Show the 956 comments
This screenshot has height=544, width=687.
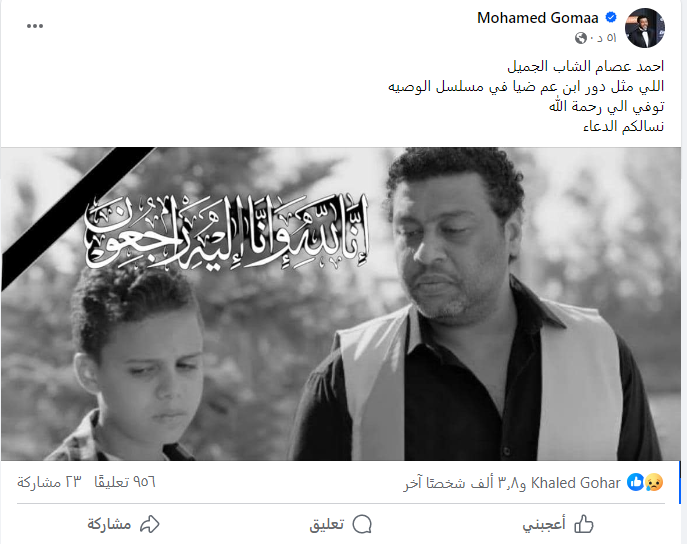125,482
